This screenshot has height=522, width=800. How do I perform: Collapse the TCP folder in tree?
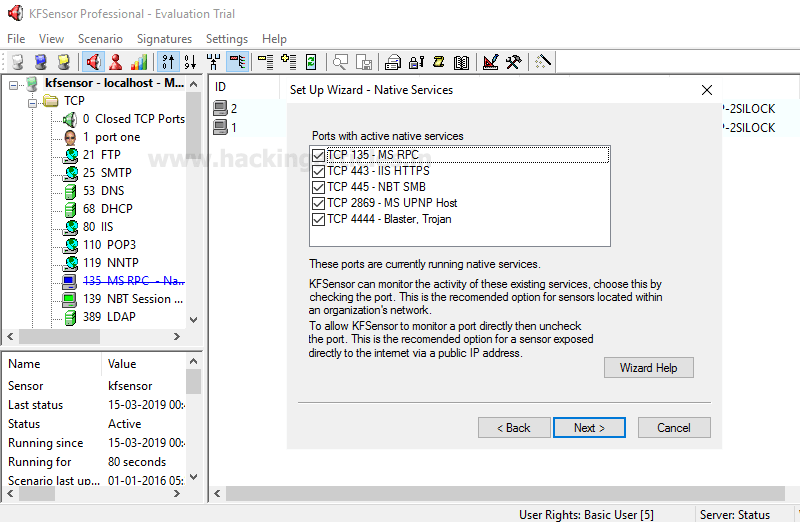click(x=32, y=101)
